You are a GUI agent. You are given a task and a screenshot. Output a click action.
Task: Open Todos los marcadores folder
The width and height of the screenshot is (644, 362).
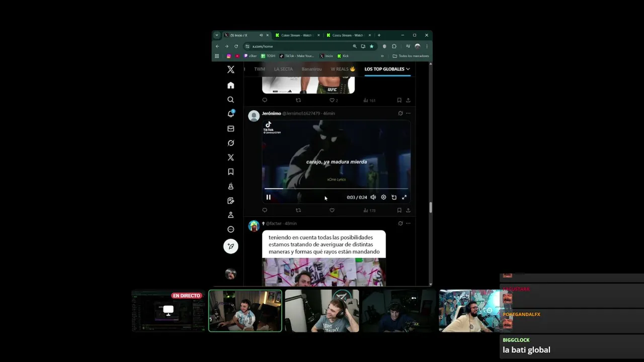pyautogui.click(x=411, y=56)
